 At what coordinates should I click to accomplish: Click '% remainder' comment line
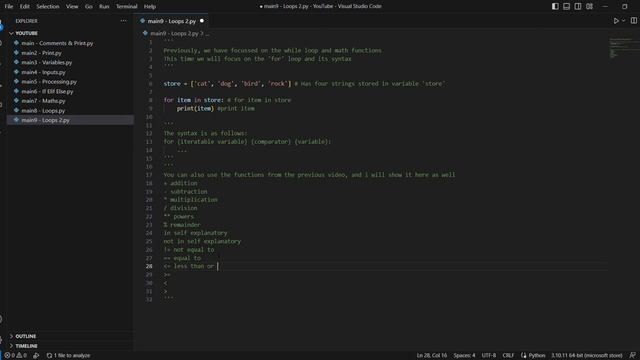point(182,224)
